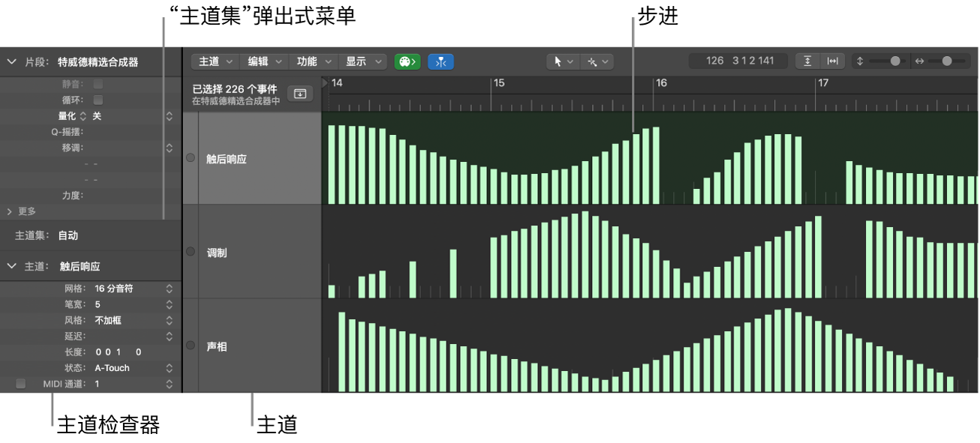Screen dimensions: 980x443
Task: Open the pointer tool menu
Action: click(563, 61)
